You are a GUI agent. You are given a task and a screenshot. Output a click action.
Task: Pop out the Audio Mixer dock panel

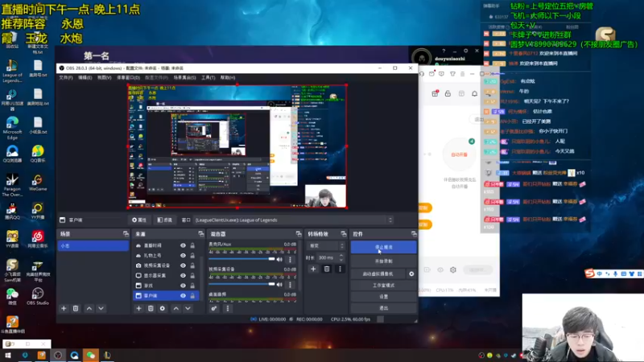point(299,234)
